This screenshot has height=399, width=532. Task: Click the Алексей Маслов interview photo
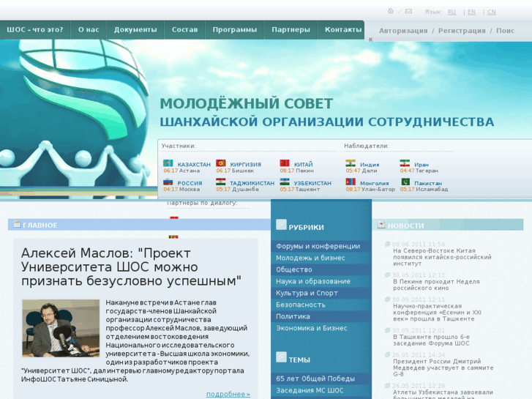[x=61, y=328]
